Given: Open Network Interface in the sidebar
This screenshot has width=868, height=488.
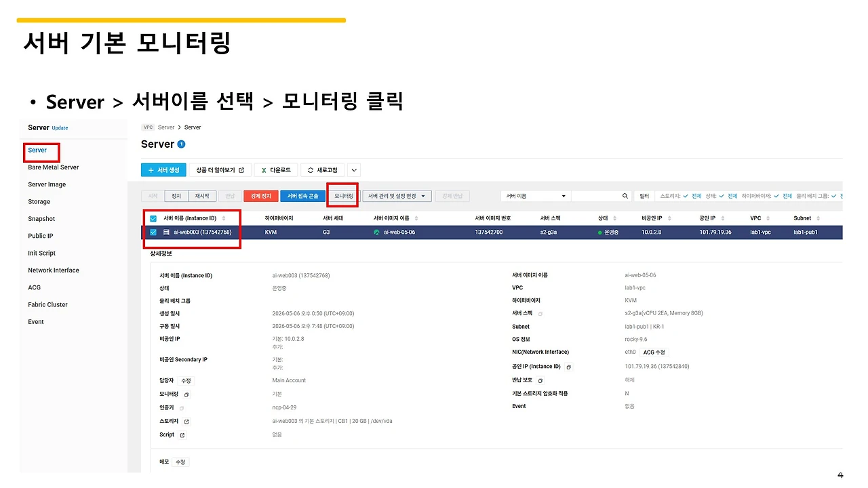Looking at the screenshot, I should 54,270.
